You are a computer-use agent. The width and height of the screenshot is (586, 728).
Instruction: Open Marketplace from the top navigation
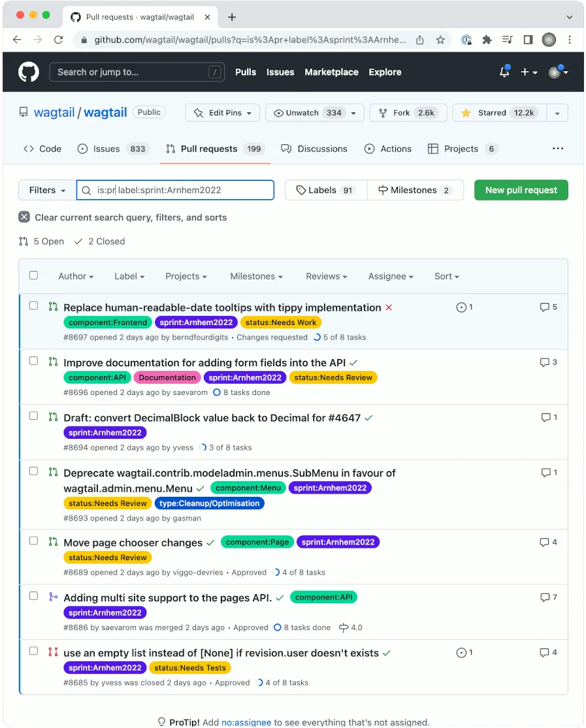(x=331, y=72)
